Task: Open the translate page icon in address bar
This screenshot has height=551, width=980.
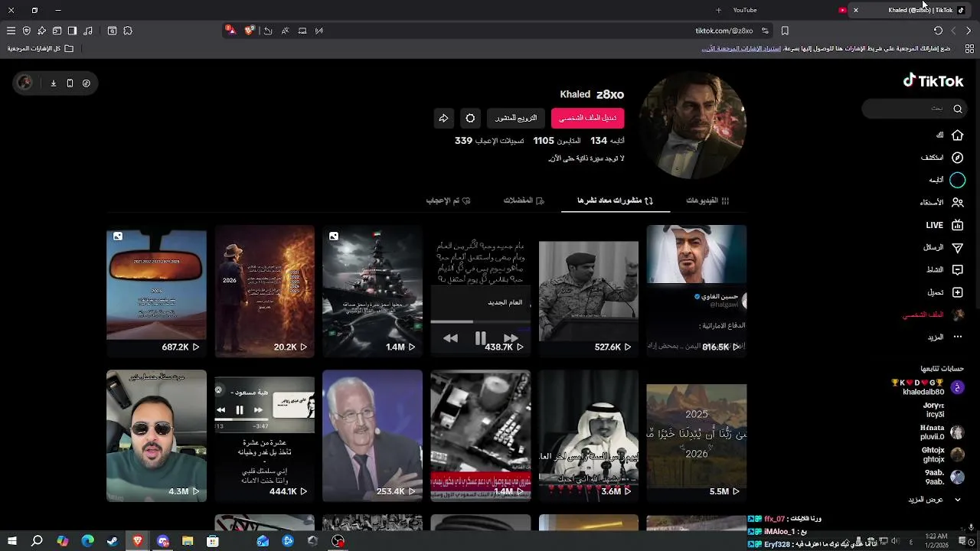Action: [285, 31]
